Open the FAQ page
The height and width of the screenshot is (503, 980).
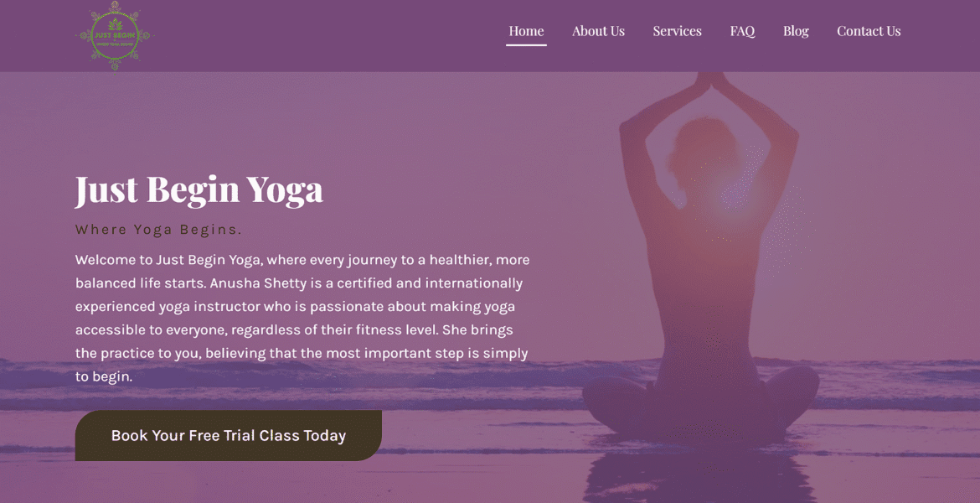[x=742, y=31]
